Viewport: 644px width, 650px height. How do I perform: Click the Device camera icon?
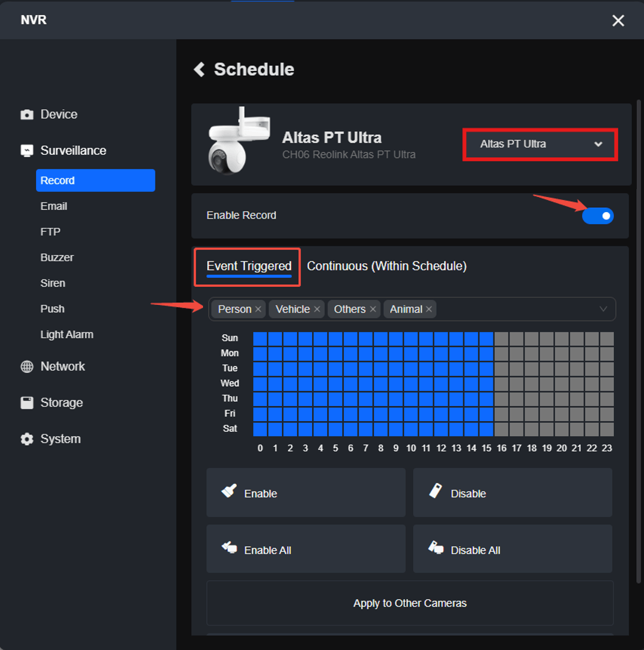[x=27, y=114]
